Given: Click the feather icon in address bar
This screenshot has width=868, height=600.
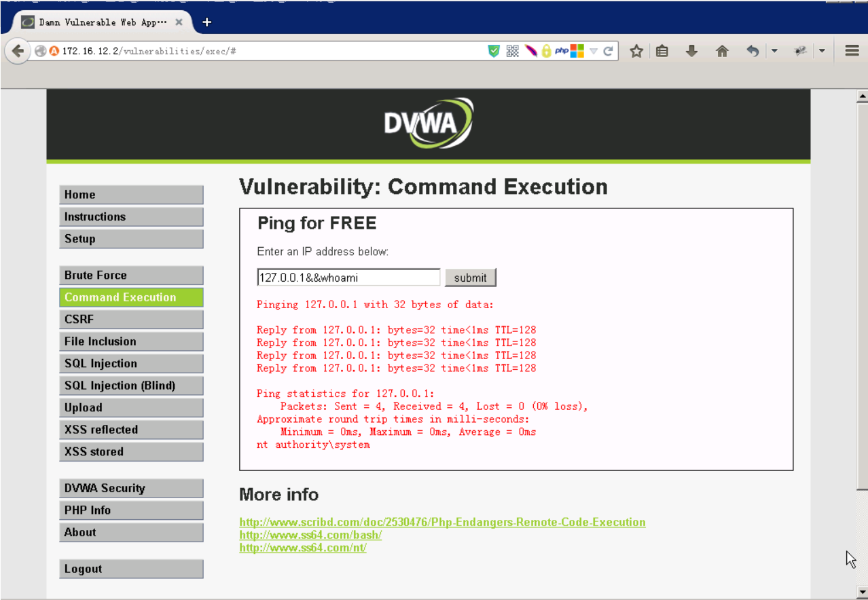Looking at the screenshot, I should tap(530, 51).
